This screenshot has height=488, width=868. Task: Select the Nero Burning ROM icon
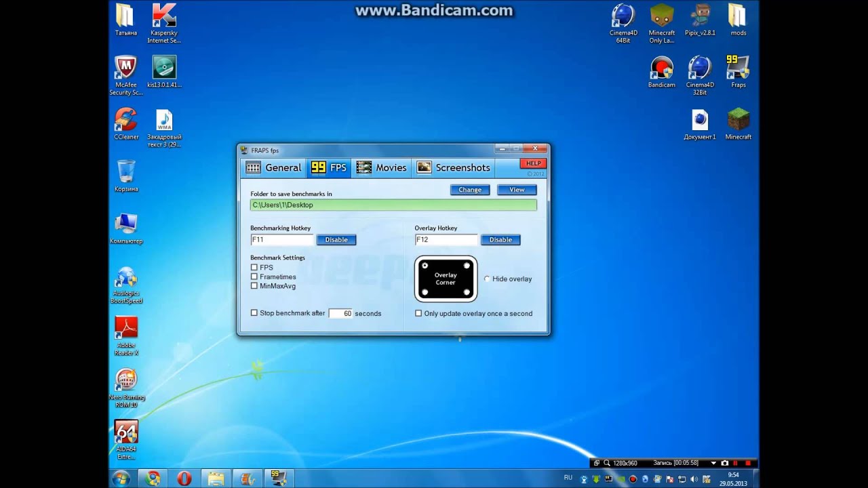(126, 388)
